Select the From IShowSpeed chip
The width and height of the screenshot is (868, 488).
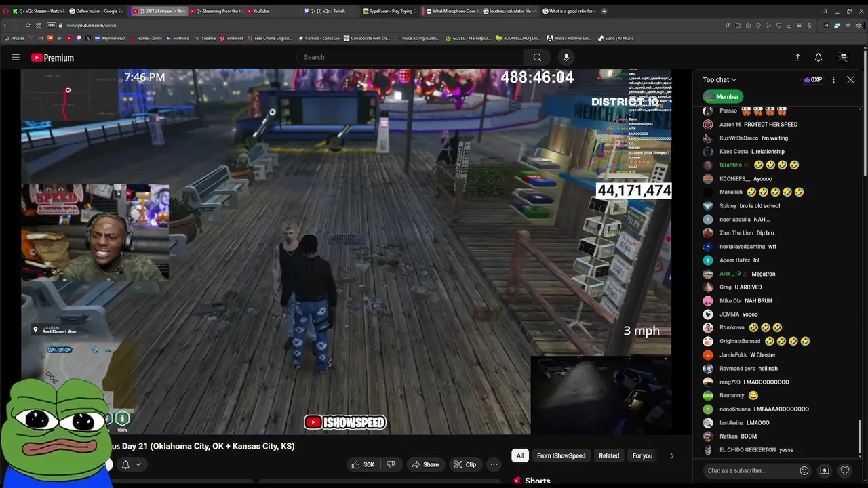[561, 455]
